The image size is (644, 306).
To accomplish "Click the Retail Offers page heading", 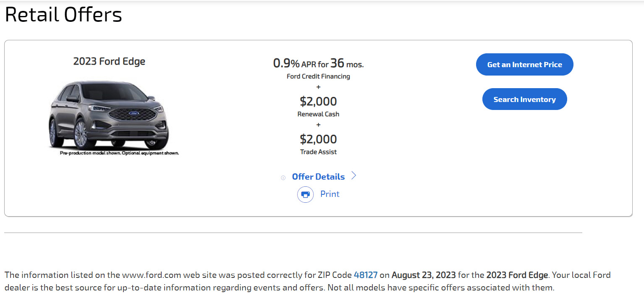I will tap(63, 15).
